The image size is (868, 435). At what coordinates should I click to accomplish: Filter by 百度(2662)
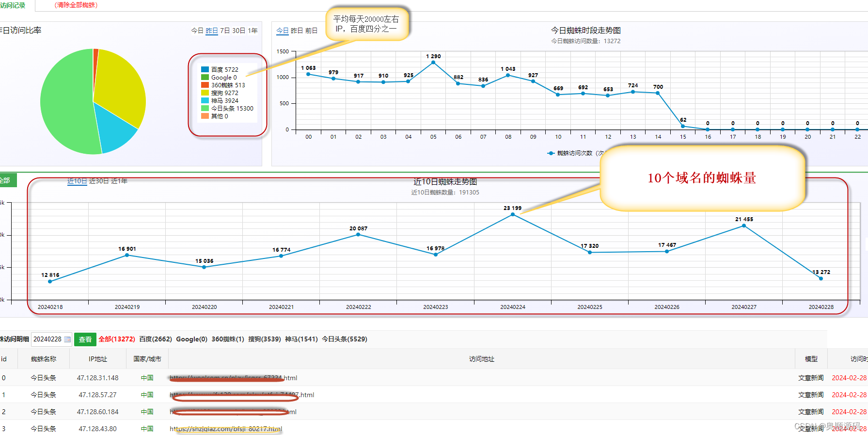coord(156,339)
